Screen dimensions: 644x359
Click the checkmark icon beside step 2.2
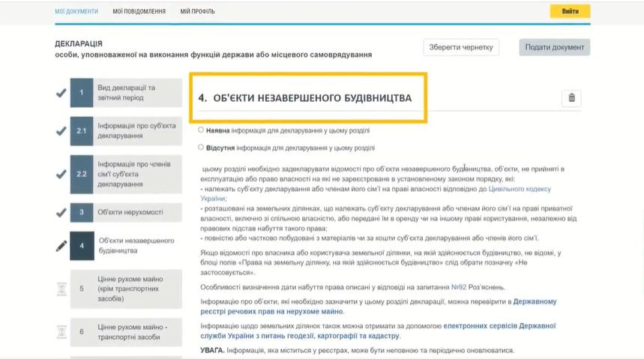(61, 174)
